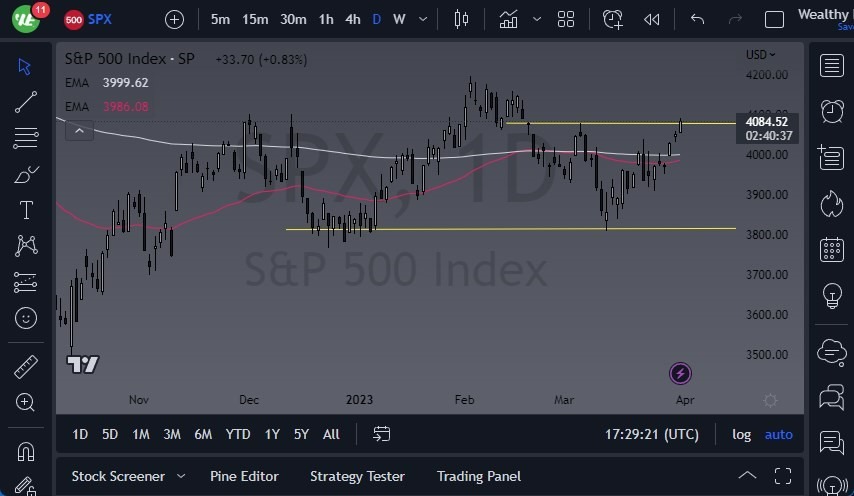This screenshot has height=496, width=854.
Task: Open the go to date calendar
Action: [x=381, y=434]
